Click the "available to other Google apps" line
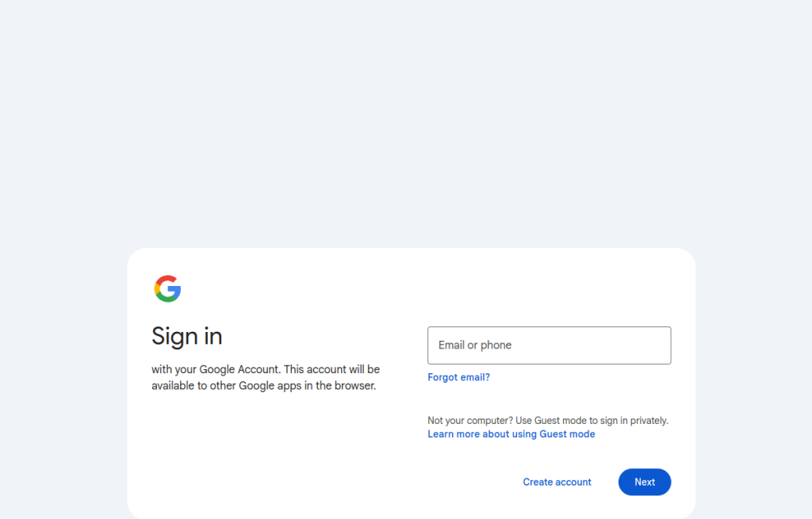This screenshot has width=812, height=519. 263,386
